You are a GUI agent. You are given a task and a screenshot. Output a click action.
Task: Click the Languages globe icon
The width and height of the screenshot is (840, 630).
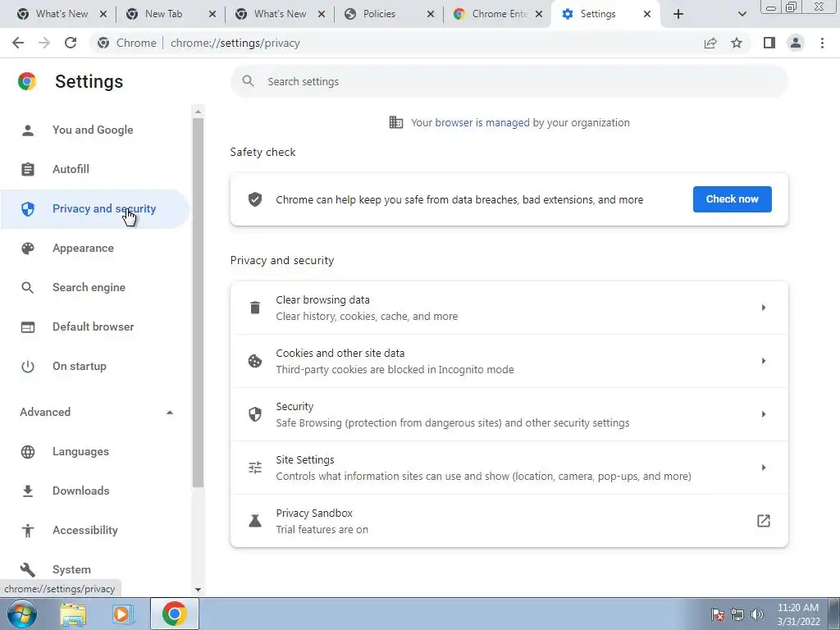tap(28, 452)
